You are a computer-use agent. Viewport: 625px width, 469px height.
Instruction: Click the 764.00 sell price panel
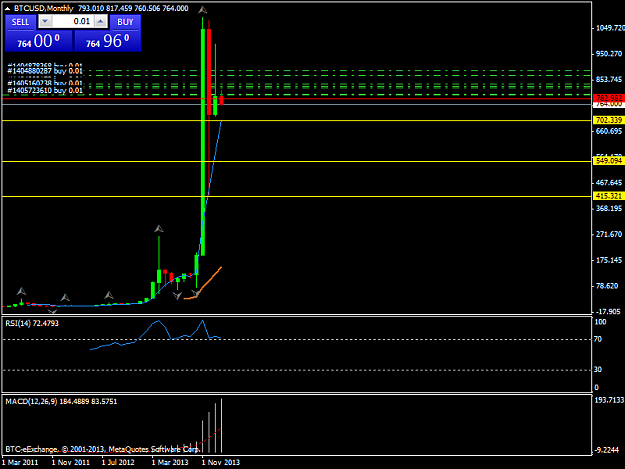(39, 41)
